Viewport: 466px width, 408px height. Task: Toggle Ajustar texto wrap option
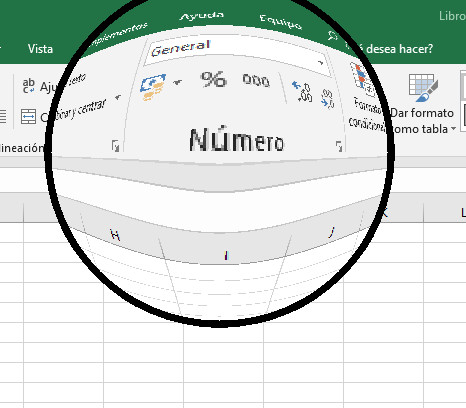[x=54, y=85]
